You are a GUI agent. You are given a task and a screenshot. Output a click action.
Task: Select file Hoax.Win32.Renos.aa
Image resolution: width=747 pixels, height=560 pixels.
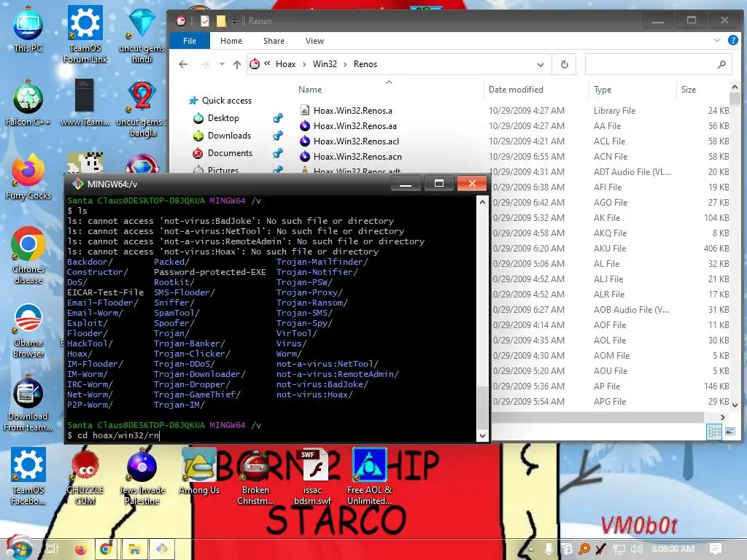coord(355,126)
